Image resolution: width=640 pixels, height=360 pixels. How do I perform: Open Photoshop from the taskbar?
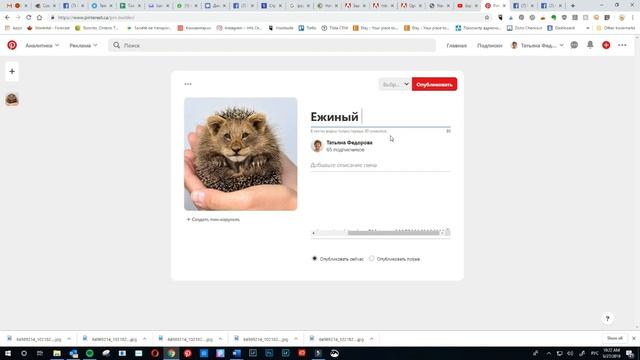pos(269,353)
